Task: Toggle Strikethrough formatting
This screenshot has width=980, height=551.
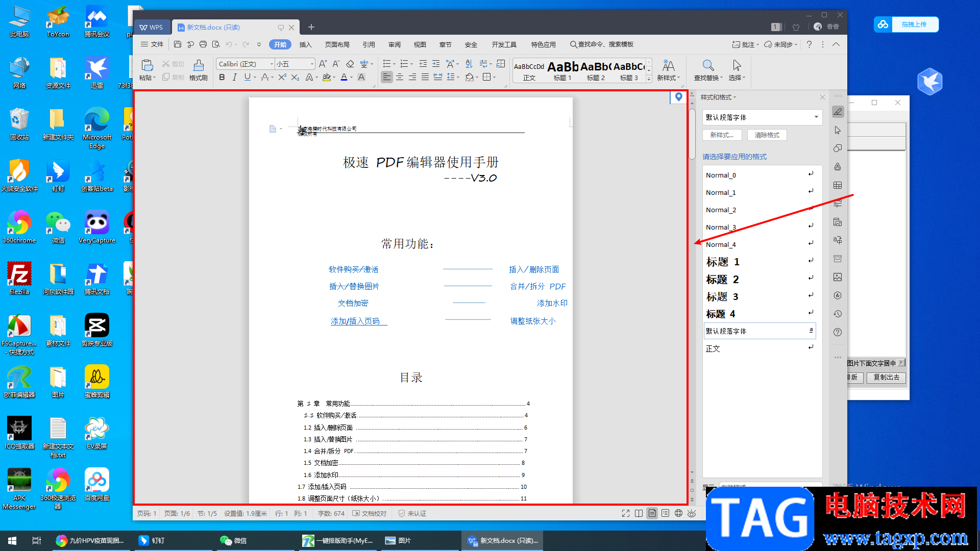Action: (264, 77)
